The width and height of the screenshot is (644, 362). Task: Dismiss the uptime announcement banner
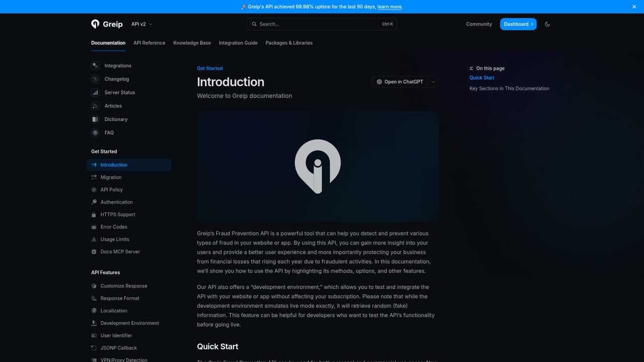pos(634,7)
